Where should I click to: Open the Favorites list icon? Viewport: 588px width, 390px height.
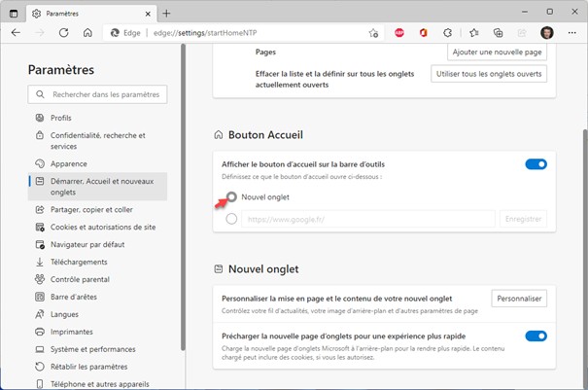point(474,33)
